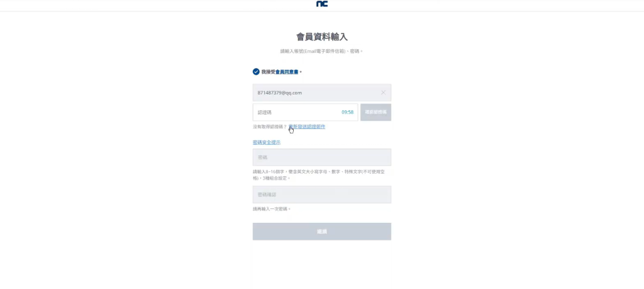This screenshot has width=644, height=289.
Task: Click the hint line starting 請輸入8~16個字
Action: pos(319,172)
